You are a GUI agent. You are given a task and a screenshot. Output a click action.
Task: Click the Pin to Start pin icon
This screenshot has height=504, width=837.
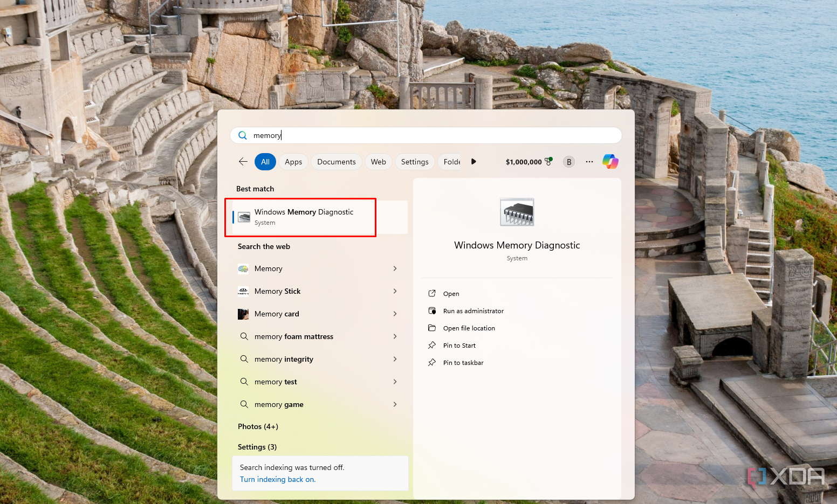pyautogui.click(x=432, y=345)
